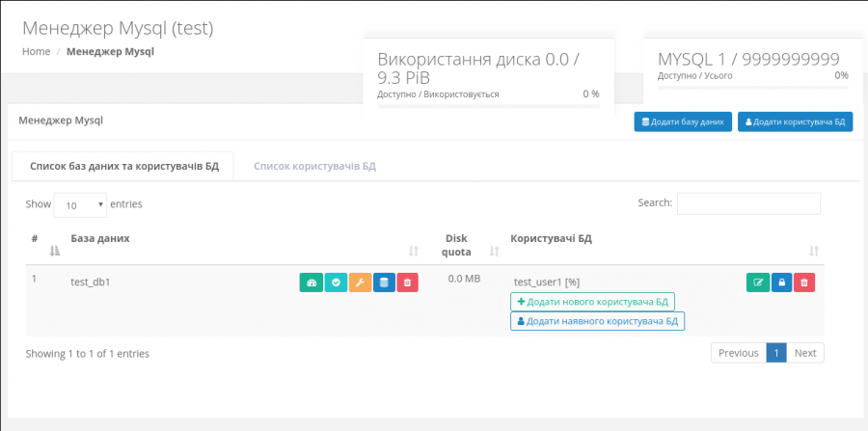868x431 pixels.
Task: Click the green dashboard icon for test_db1
Action: pos(311,283)
